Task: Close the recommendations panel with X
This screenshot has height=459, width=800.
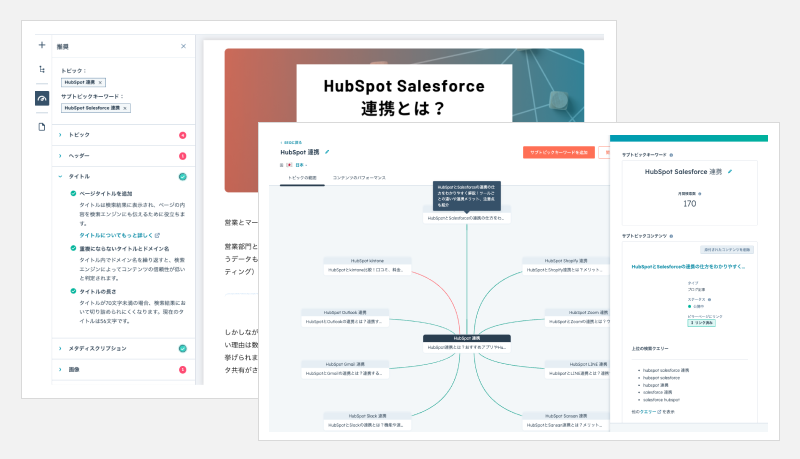Action: click(183, 46)
